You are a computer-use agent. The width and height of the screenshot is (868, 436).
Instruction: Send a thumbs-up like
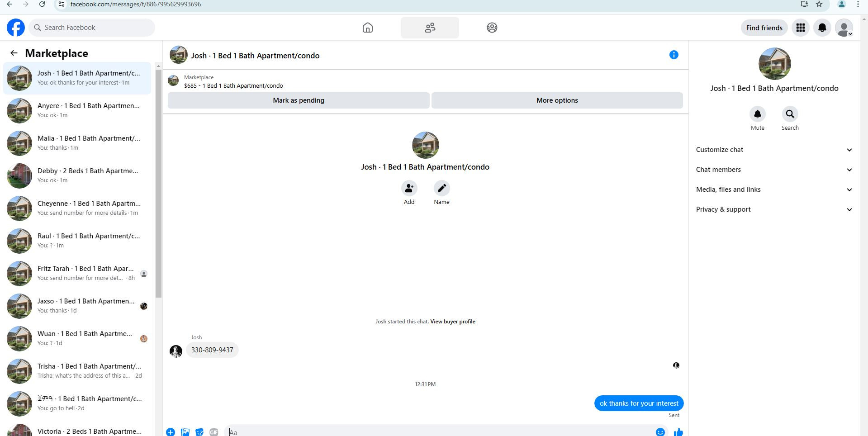coord(678,432)
